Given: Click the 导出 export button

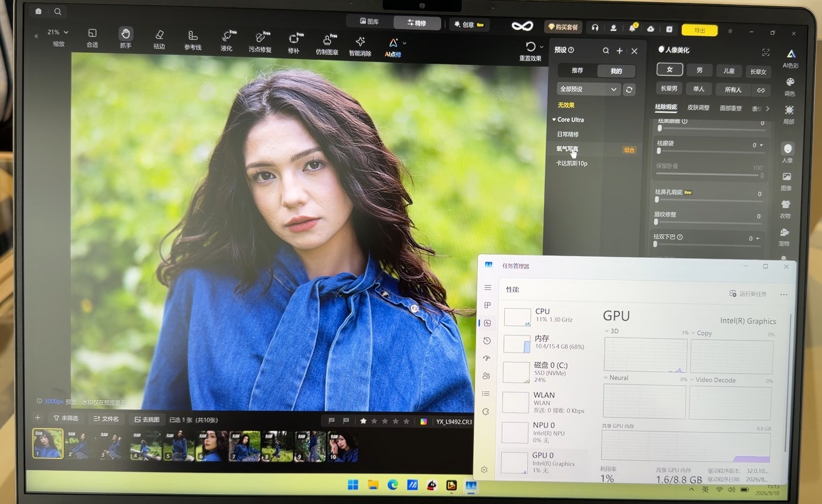Looking at the screenshot, I should (699, 30).
